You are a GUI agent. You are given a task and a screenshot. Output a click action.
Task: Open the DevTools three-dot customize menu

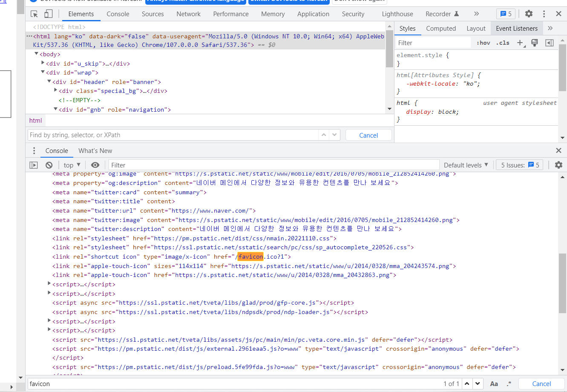click(544, 14)
